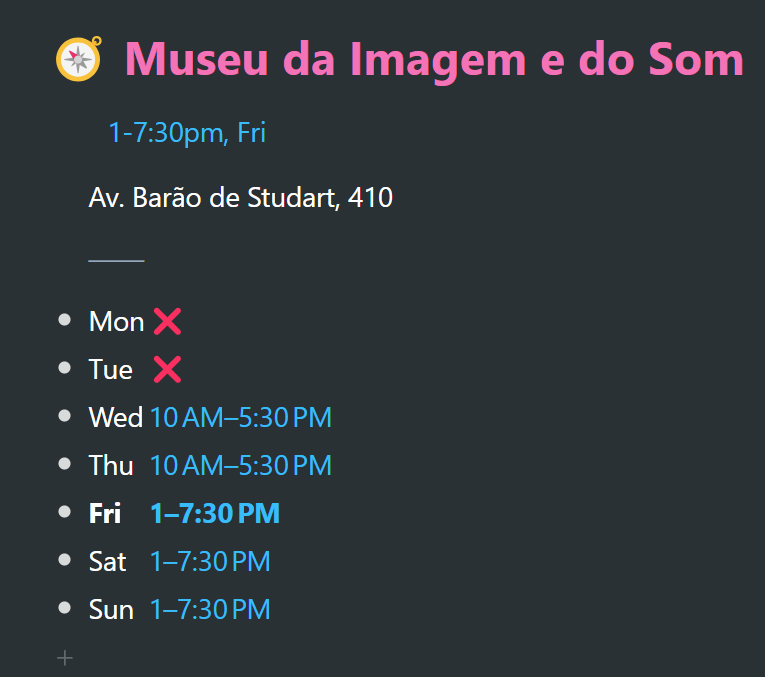Open Sat hours 1–7:30 PM link
Screen dimensions: 765x677
[x=210, y=561]
